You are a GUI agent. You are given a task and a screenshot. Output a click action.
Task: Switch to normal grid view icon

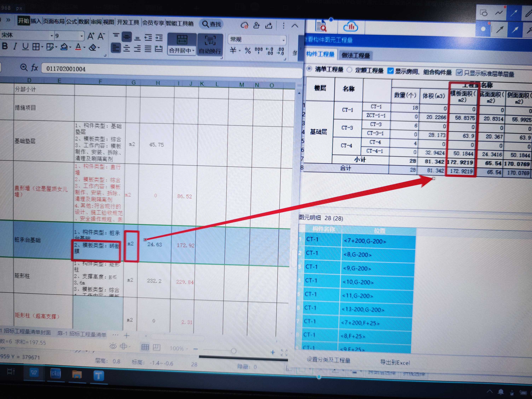145,347
